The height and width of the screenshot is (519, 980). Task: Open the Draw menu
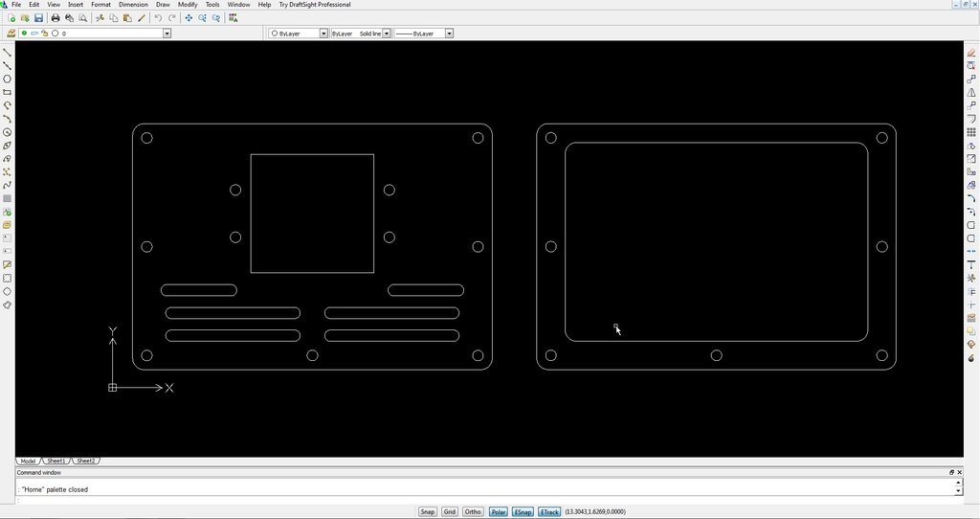[x=163, y=5]
